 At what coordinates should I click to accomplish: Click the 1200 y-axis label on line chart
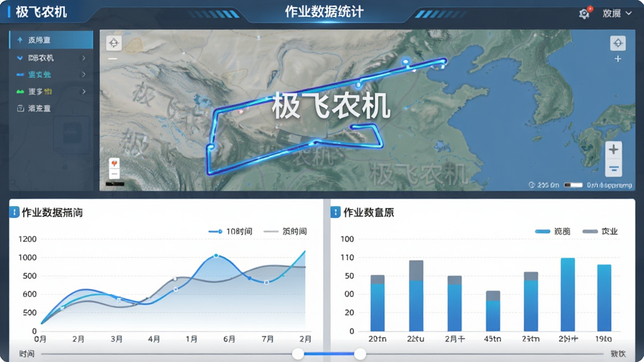pyautogui.click(x=28, y=239)
